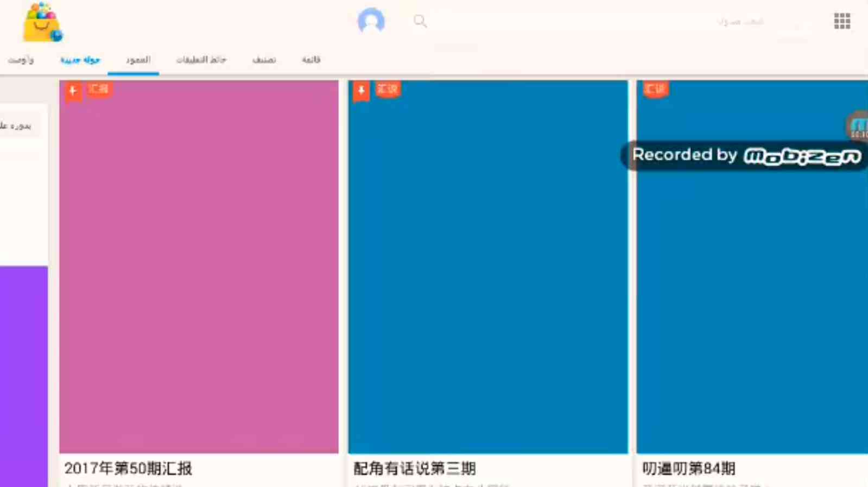Click the title 2017年第50期汇报
868x487 pixels.
pos(128,468)
